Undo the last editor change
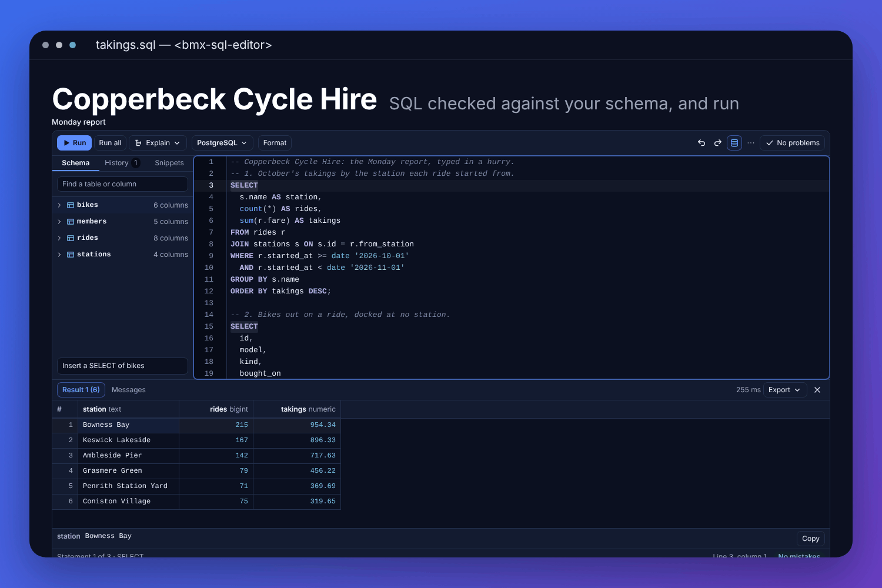 (701, 143)
